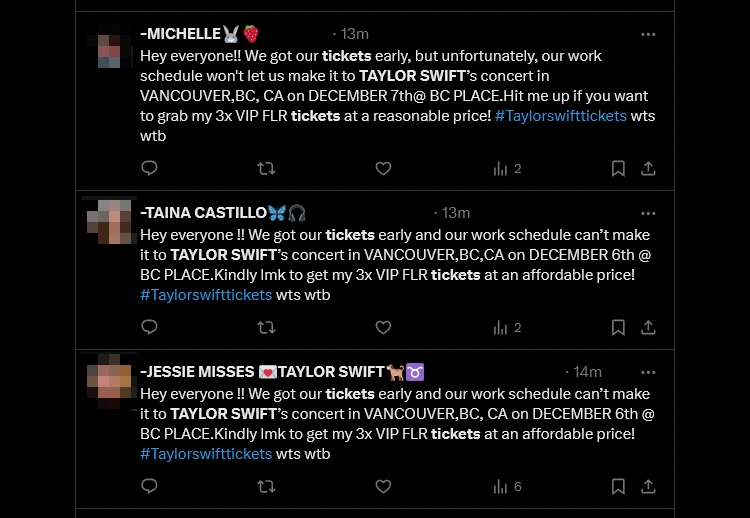The image size is (750, 518).
Task: Open Jessie's tweet via 14m timestamp
Action: tap(588, 372)
